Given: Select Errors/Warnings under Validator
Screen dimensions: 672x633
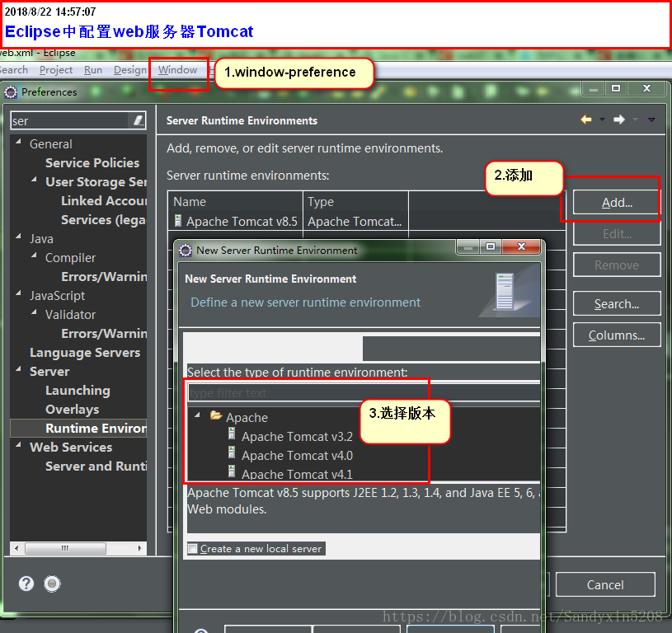Looking at the screenshot, I should coord(104,334).
